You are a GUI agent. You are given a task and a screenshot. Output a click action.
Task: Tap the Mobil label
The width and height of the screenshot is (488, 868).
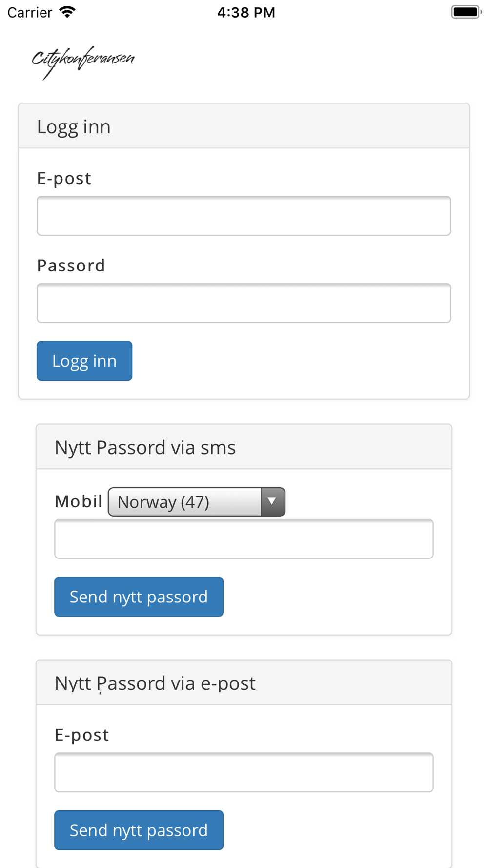[79, 501]
